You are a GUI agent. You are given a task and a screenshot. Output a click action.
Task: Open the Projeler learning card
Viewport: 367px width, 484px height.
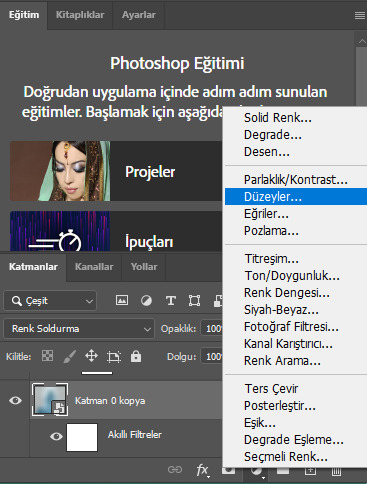(x=116, y=171)
